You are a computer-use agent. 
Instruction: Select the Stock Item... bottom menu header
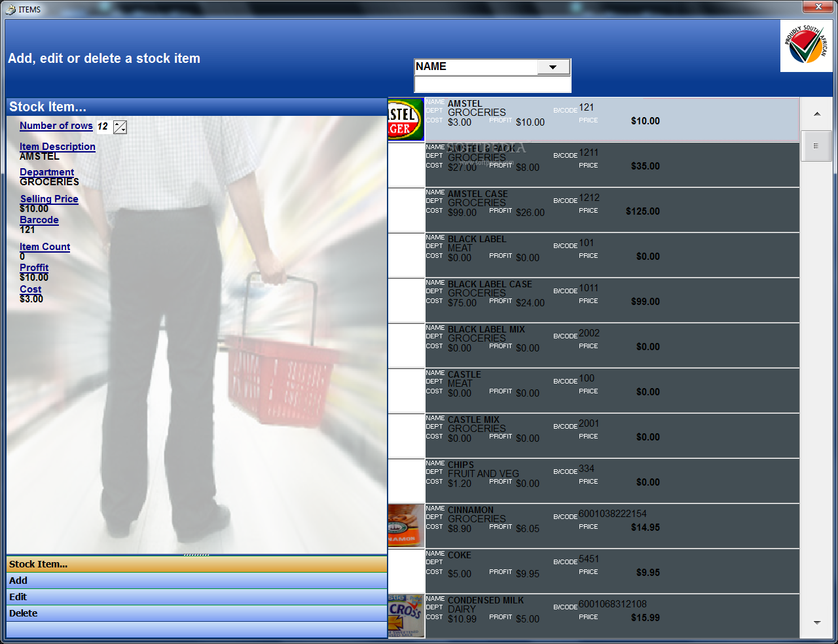click(x=196, y=564)
